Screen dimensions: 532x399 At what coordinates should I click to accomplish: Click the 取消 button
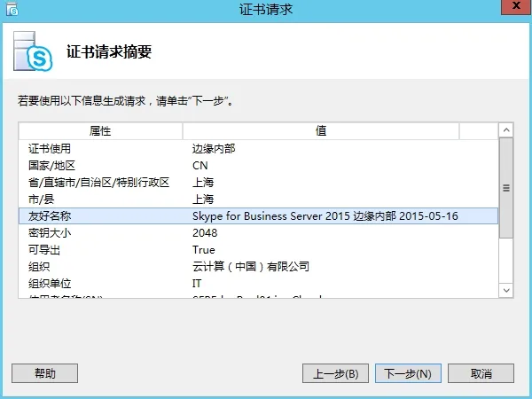(x=481, y=373)
